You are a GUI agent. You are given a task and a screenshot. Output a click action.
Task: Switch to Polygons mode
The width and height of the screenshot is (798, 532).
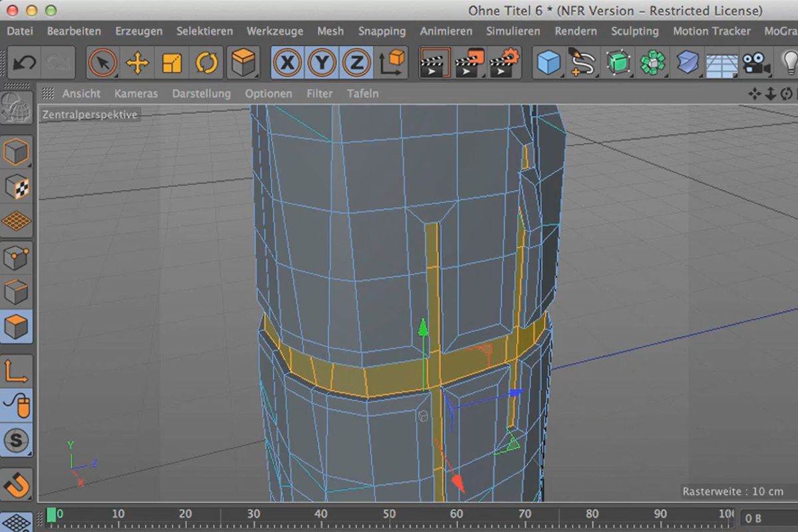(17, 327)
